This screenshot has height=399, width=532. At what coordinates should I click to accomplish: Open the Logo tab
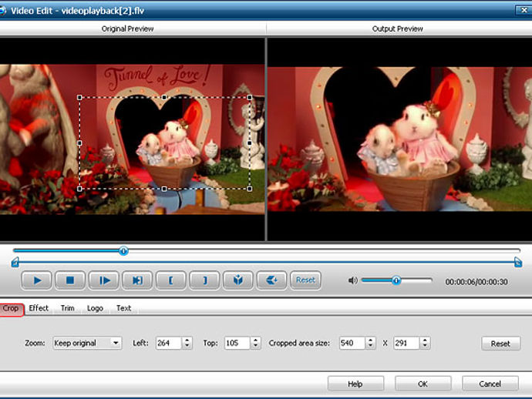point(95,308)
